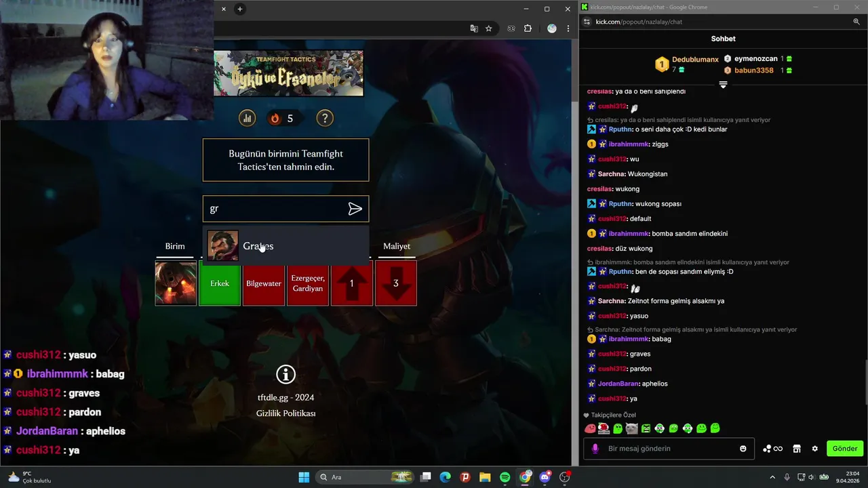Image resolution: width=868 pixels, height=488 pixels.
Task: Open the Windows Start menu
Action: click(x=304, y=477)
